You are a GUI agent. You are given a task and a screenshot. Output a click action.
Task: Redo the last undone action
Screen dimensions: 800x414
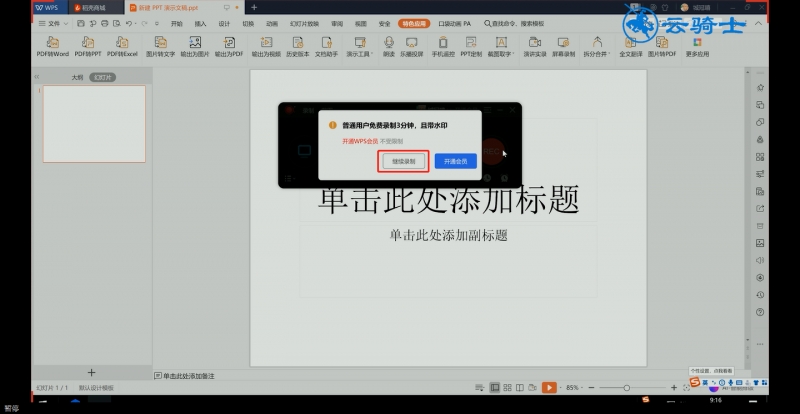tap(144, 23)
